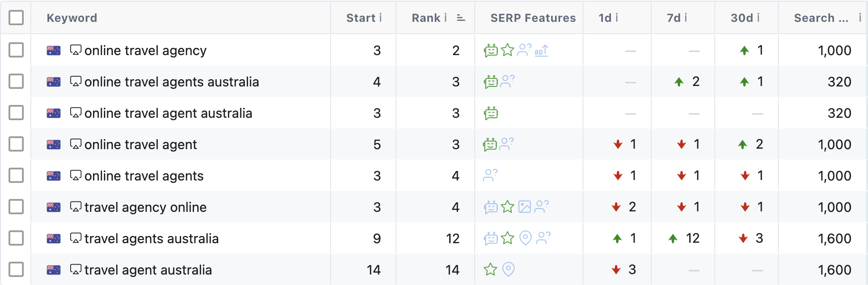Tick checkbox for online travel agents australia
Image resolution: width=868 pixels, height=285 pixels.
click(x=16, y=81)
